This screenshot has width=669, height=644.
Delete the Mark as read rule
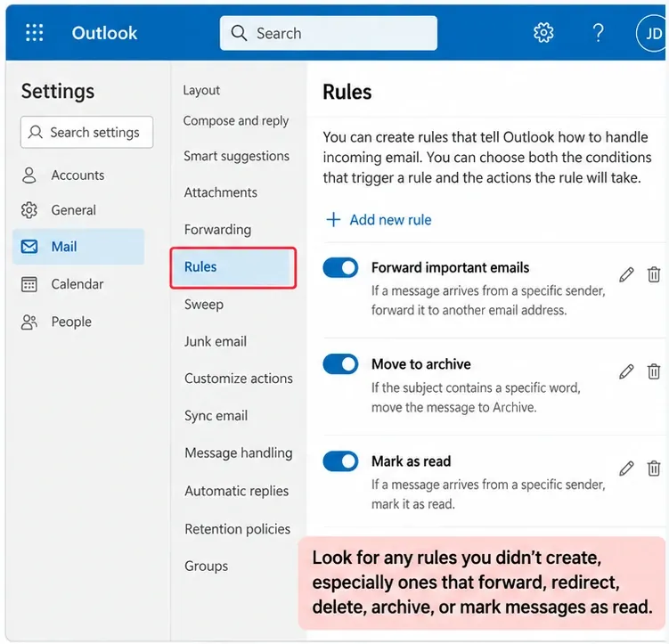pos(654,468)
